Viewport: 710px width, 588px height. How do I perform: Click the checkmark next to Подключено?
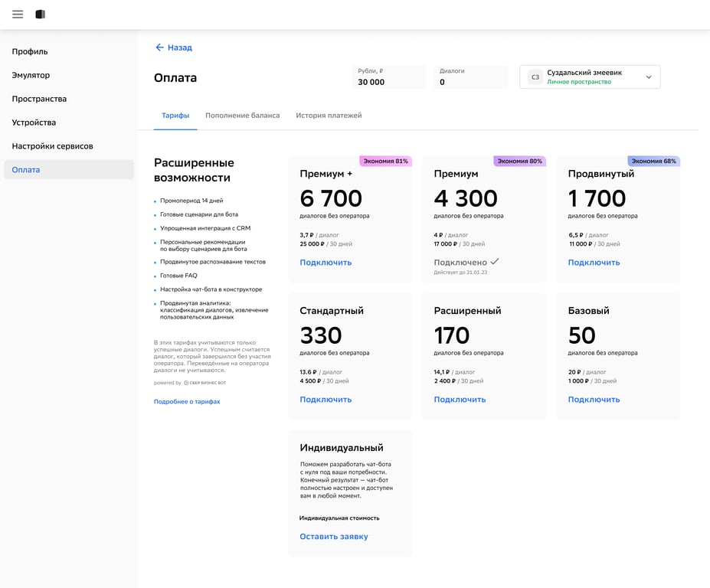point(495,262)
